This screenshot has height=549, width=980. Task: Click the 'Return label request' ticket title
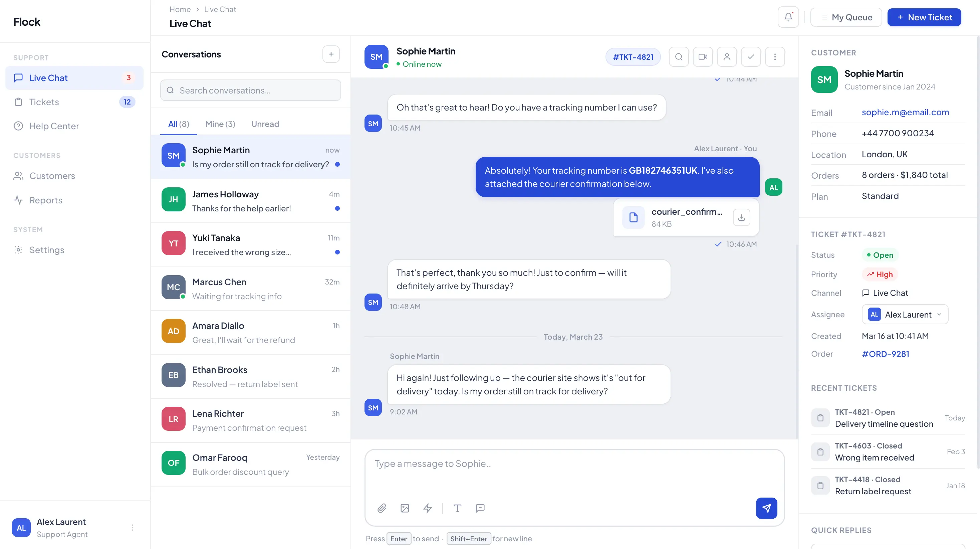tap(873, 492)
